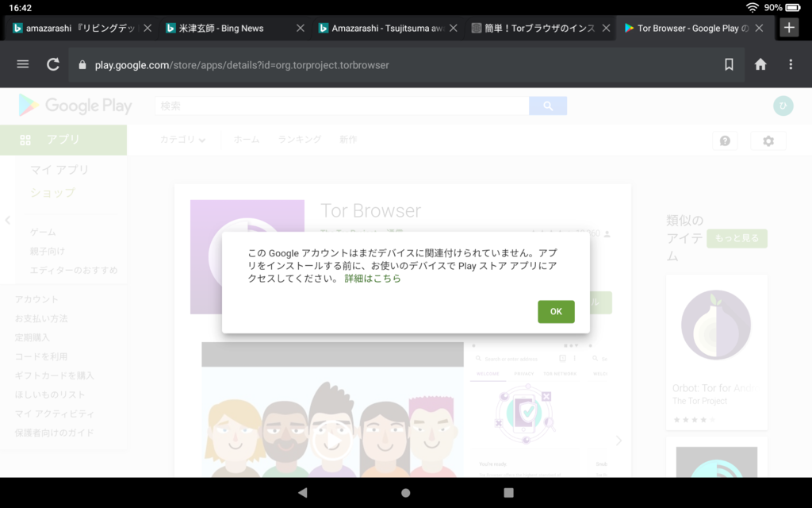Open 保護者向けのガイド link
The height and width of the screenshot is (508, 812).
55,433
